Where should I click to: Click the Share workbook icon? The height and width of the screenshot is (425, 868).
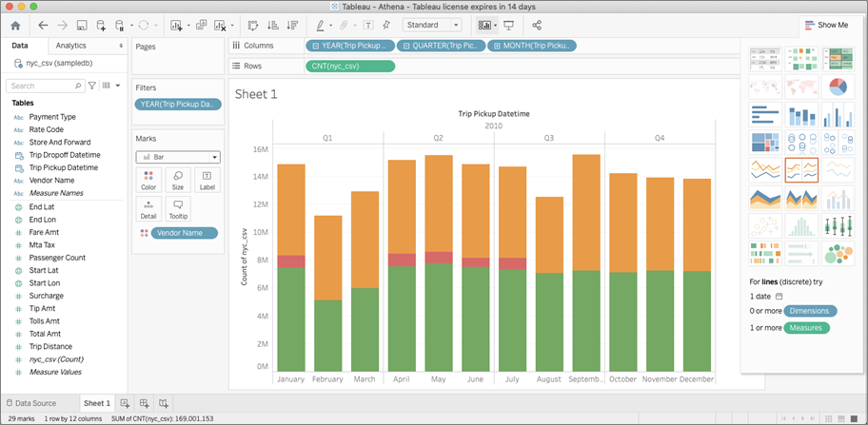point(537,25)
